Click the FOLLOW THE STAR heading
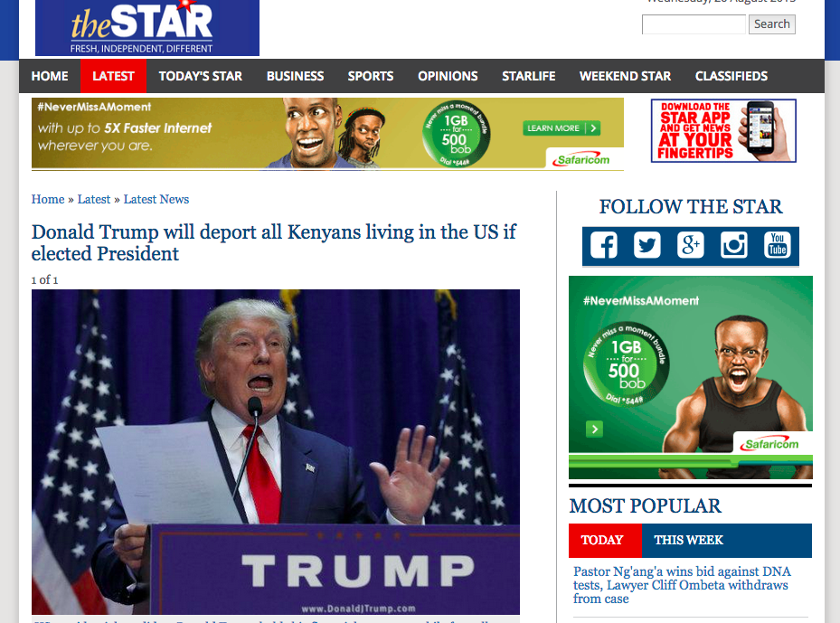This screenshot has width=840, height=623. coord(691,206)
